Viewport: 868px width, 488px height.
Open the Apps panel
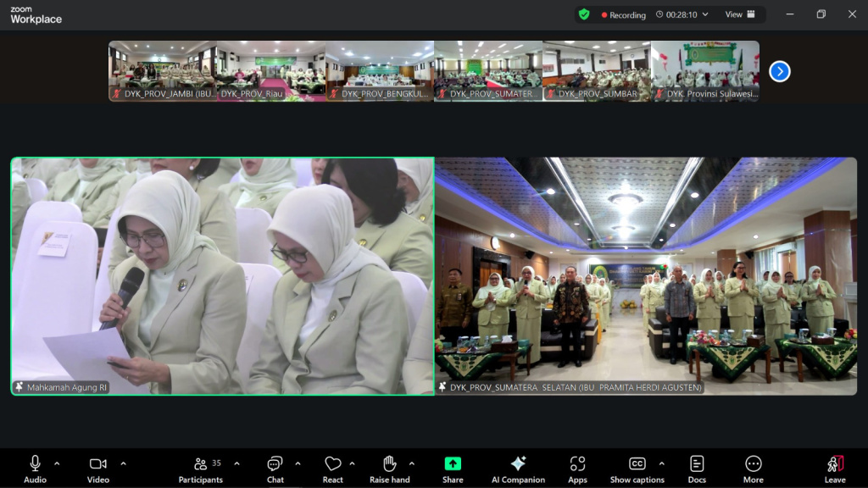coord(577,469)
